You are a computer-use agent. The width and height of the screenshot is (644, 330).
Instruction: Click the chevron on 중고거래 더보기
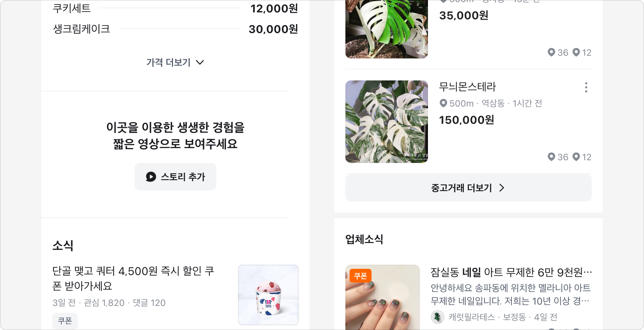pyautogui.click(x=502, y=188)
